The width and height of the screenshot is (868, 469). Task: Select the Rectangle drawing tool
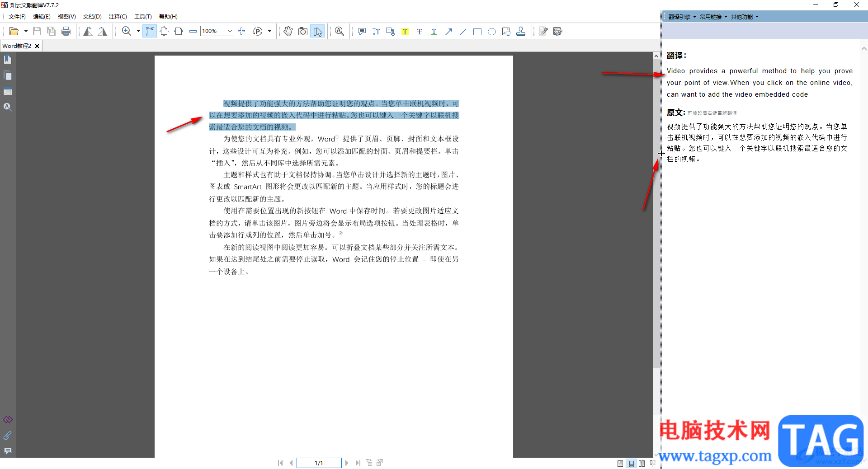477,31
